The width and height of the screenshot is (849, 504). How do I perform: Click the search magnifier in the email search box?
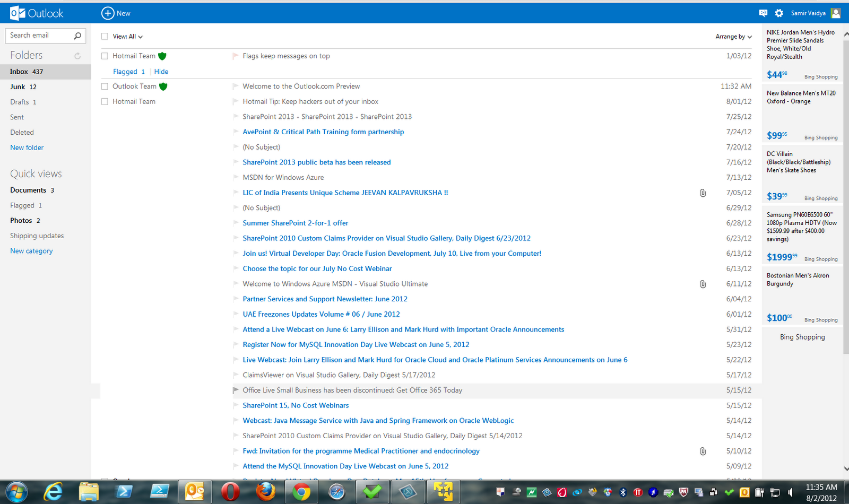tap(77, 35)
